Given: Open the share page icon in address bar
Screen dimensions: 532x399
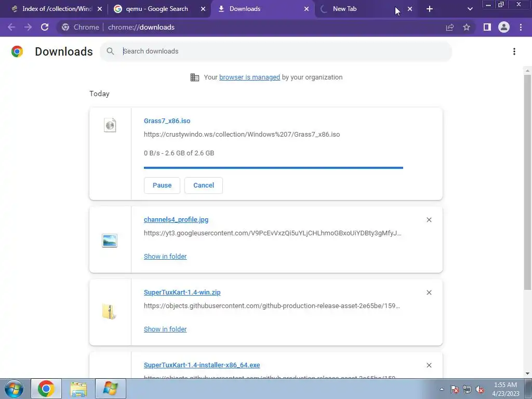Looking at the screenshot, I should point(450,27).
